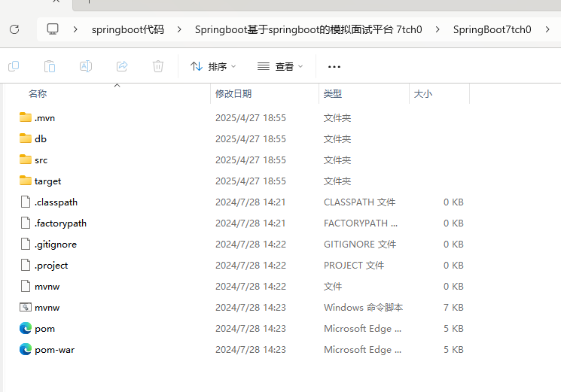The height and width of the screenshot is (392, 561).
Task: Click the 5 KB size of pom row
Action: [453, 329]
